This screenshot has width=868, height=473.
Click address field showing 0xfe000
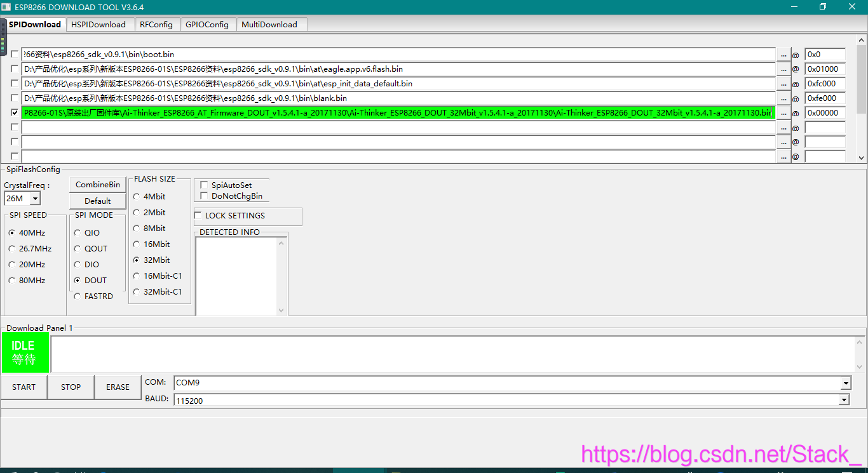825,98
